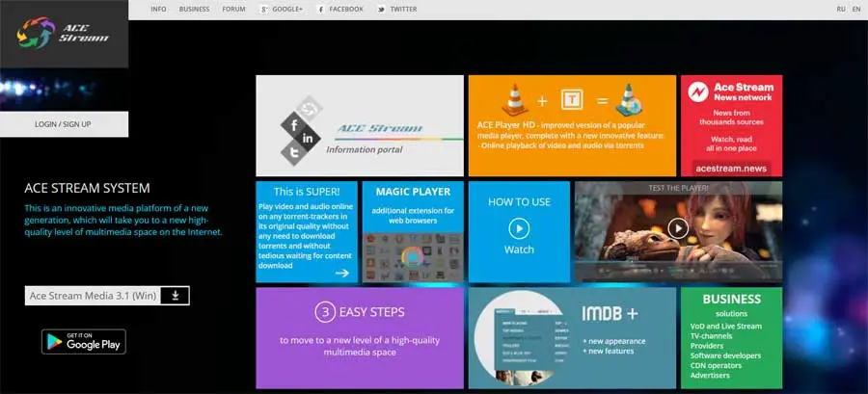Click the HOW TO USE heading
Screen dimensions: 868x394
[x=519, y=202]
